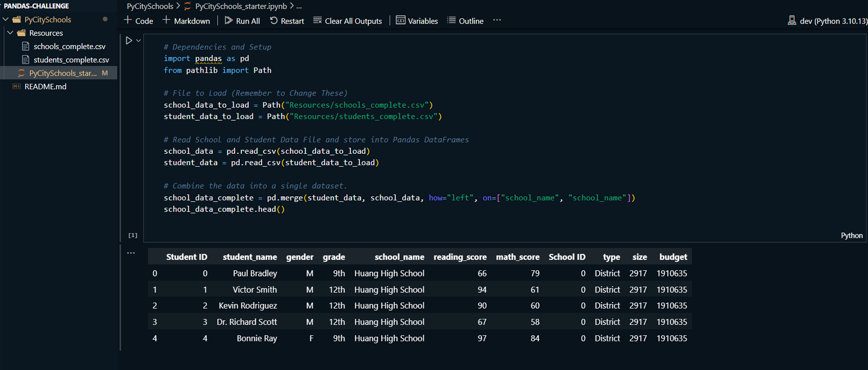Clear All Outputs in notebook
The width and height of the screenshot is (868, 370).
tap(348, 21)
